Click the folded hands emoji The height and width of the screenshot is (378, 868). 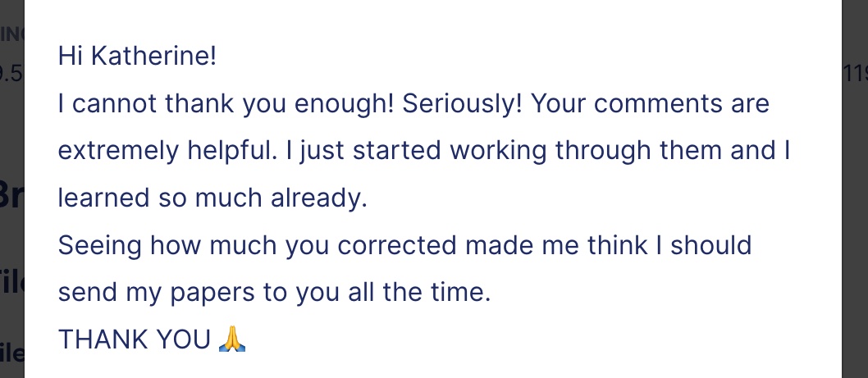pyautogui.click(x=232, y=339)
